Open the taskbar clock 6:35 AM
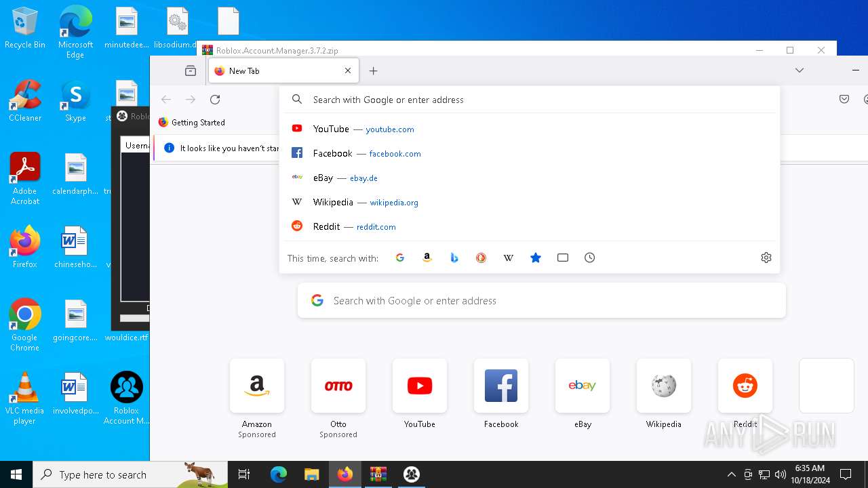Image resolution: width=868 pixels, height=488 pixels. click(810, 474)
